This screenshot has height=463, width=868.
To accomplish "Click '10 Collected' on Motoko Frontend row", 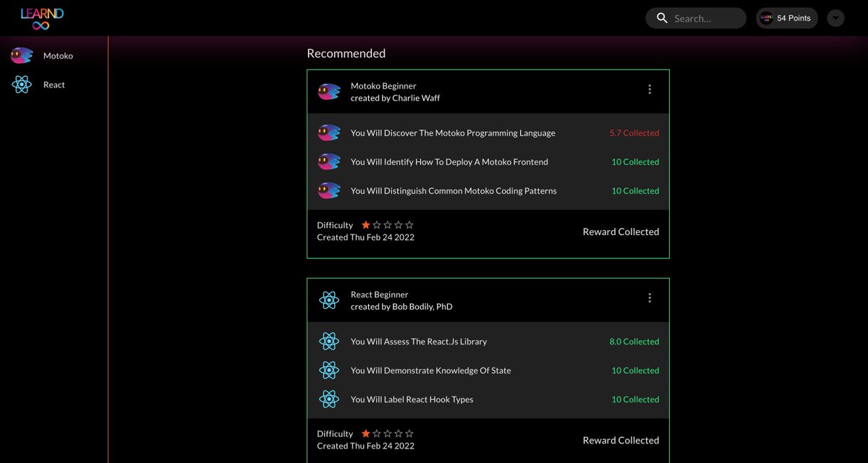I will 635,162.
